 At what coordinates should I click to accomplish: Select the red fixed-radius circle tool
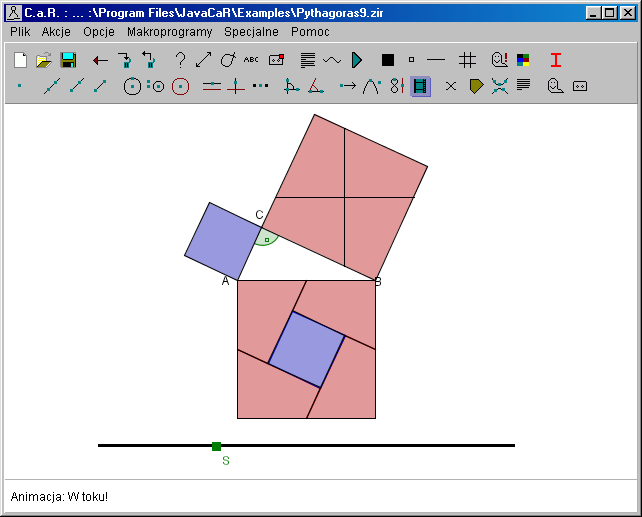coord(180,86)
